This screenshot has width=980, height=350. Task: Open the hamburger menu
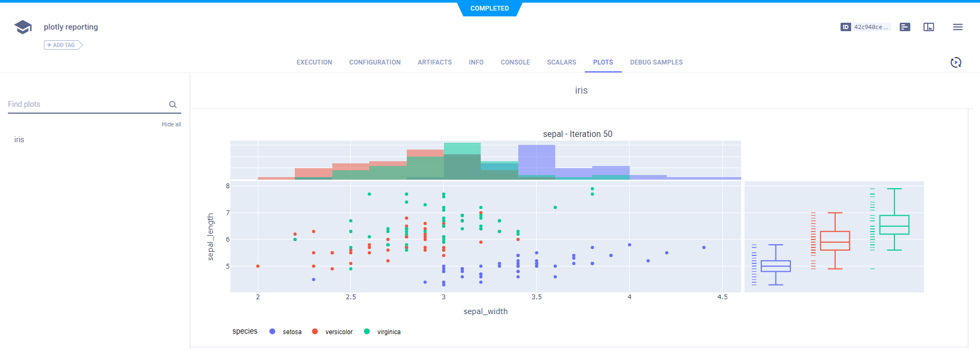click(958, 27)
